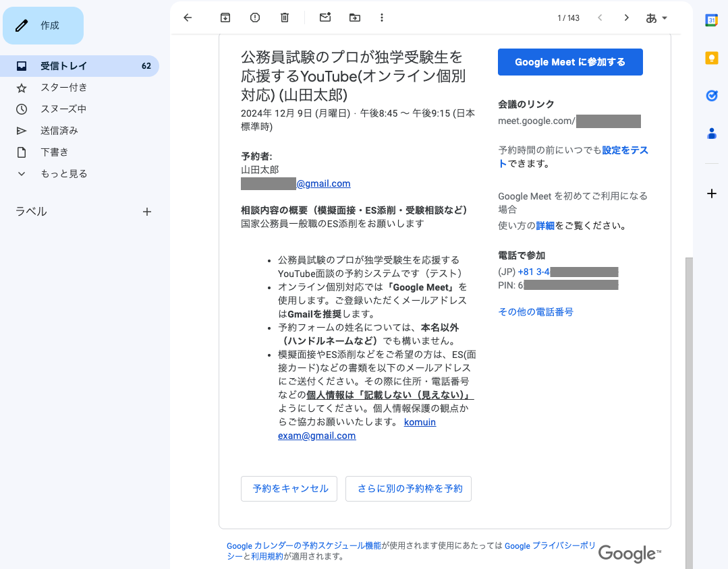The height and width of the screenshot is (569, 728).
Task: Click the 62 unread count badge
Action: 146,66
